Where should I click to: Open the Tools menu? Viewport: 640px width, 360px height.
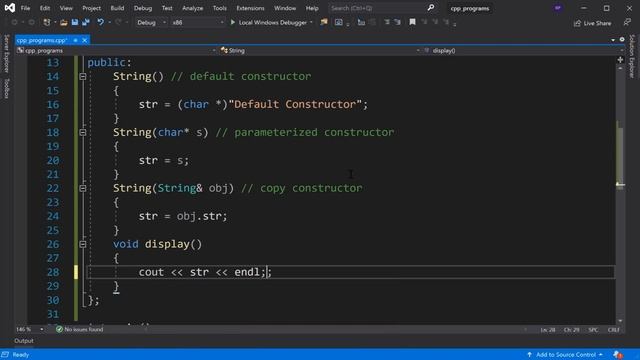pyautogui.click(x=220, y=8)
